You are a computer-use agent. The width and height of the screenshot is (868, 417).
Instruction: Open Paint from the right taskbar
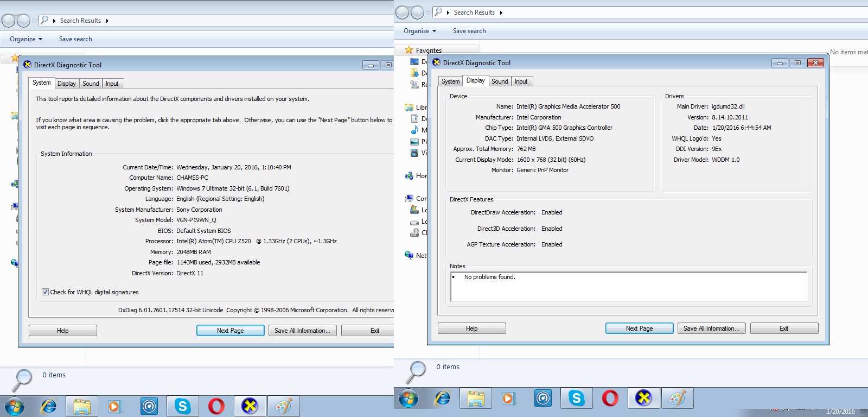[677, 399]
